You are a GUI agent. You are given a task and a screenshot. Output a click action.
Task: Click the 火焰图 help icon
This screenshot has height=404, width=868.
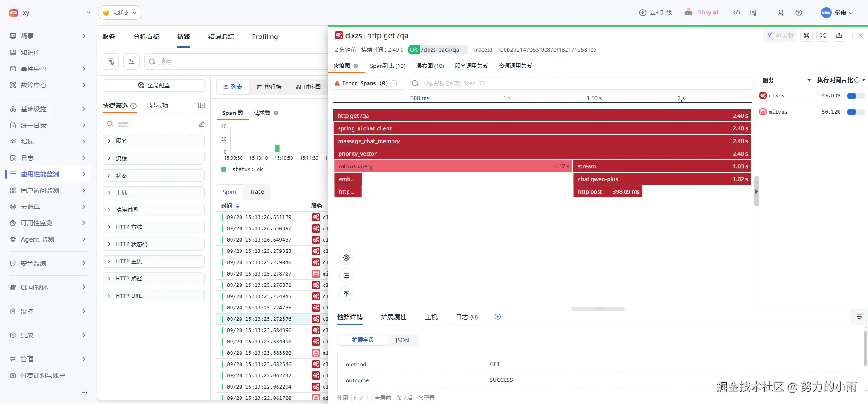tap(356, 66)
